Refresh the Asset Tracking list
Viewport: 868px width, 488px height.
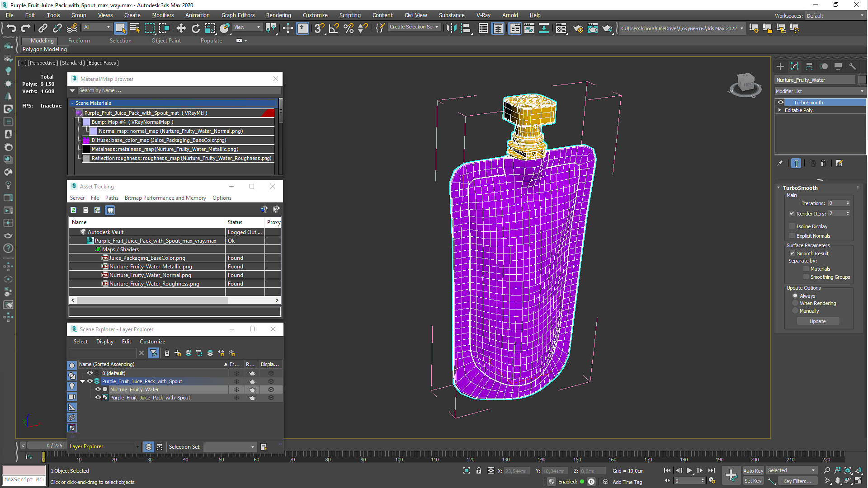click(73, 210)
